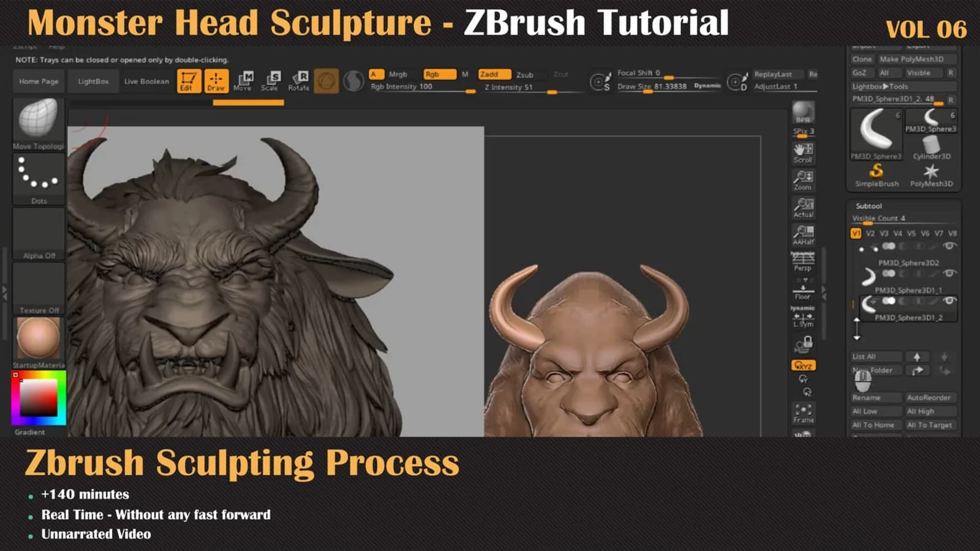Screen dimensions: 980x551
Task: Open the StartupMaterial material sphere
Action: click(x=39, y=343)
